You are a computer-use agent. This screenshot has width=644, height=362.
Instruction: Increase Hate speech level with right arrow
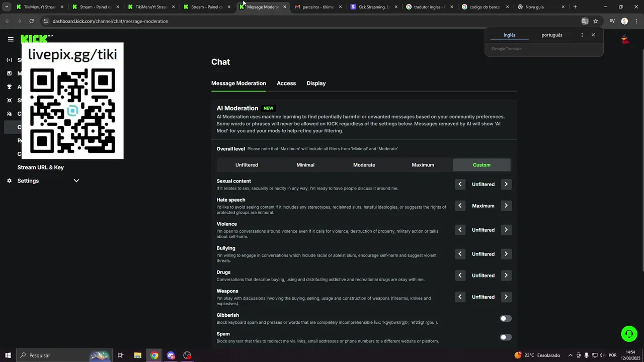coord(506,206)
